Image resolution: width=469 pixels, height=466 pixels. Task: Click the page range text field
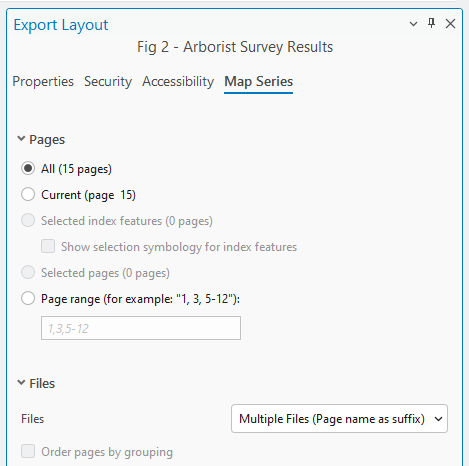(141, 328)
